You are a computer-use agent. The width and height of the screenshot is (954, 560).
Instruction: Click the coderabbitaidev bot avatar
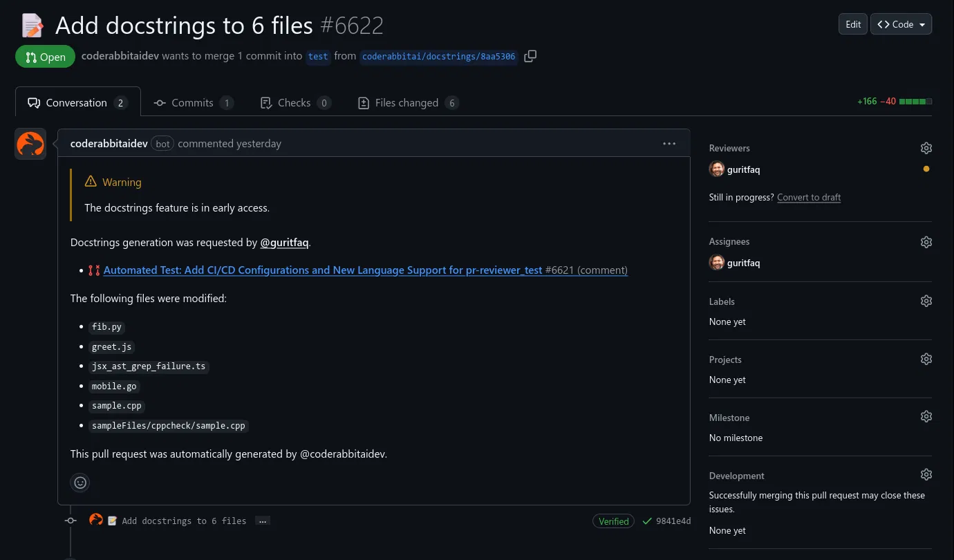coord(30,144)
